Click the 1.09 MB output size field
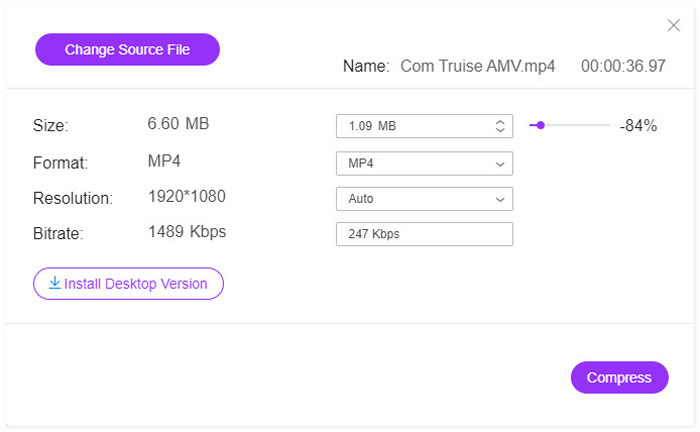 410,126
